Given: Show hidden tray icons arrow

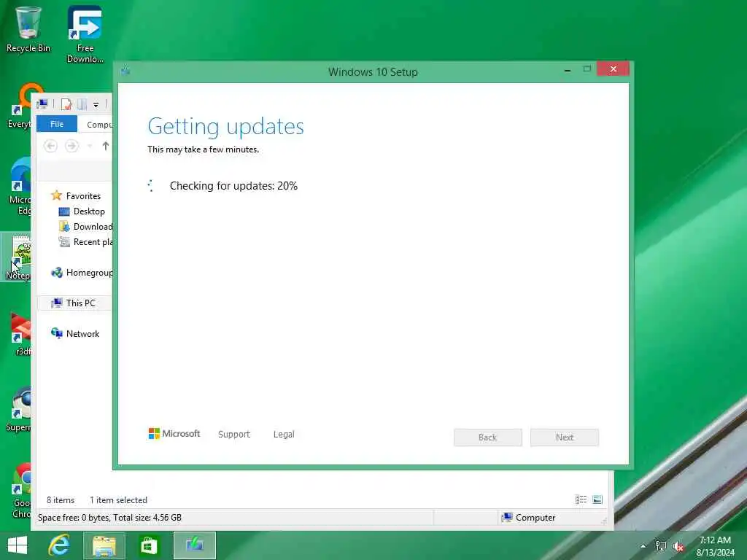Looking at the screenshot, I should pyautogui.click(x=643, y=546).
